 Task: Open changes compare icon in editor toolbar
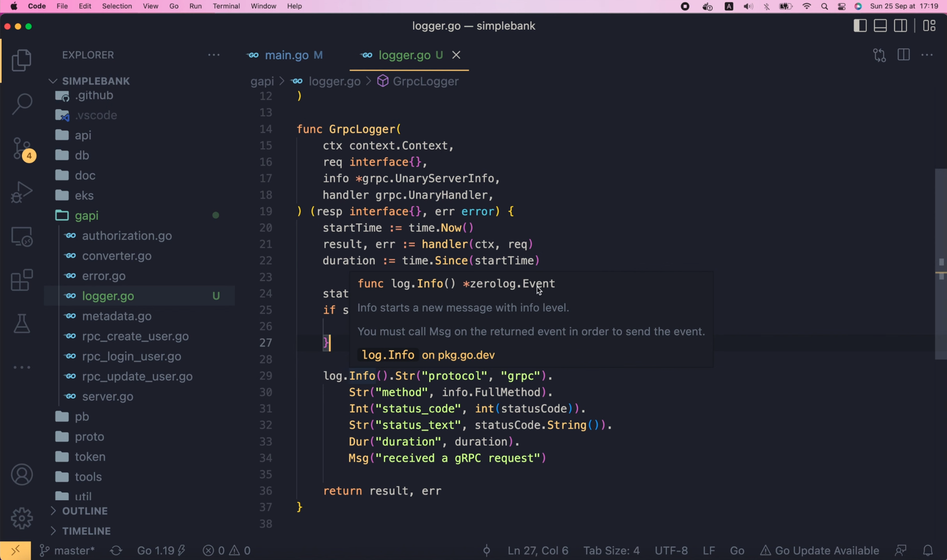[x=879, y=55]
